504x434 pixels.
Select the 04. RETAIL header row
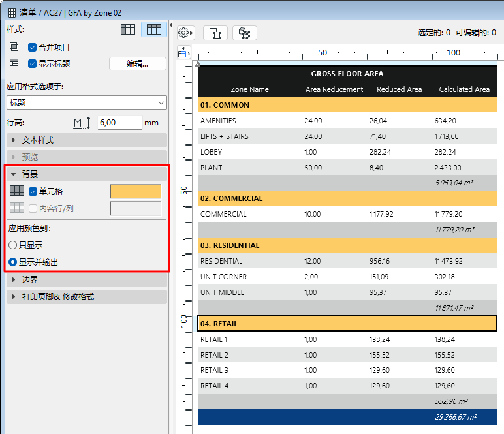click(347, 323)
